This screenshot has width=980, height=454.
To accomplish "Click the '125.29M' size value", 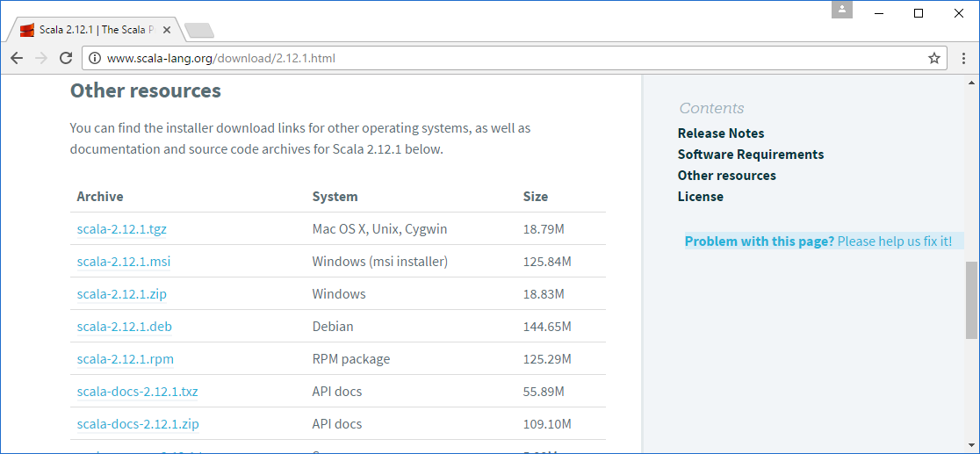I will pyautogui.click(x=547, y=359).
